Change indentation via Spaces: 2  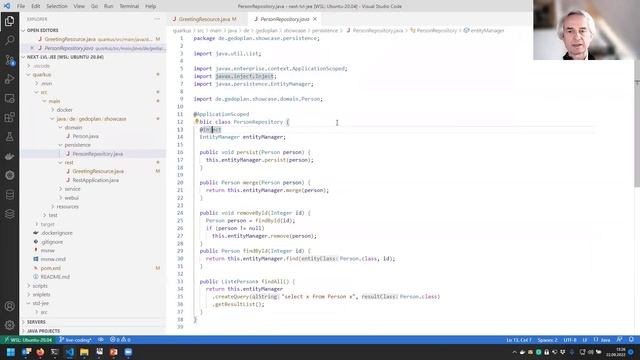[x=547, y=340]
